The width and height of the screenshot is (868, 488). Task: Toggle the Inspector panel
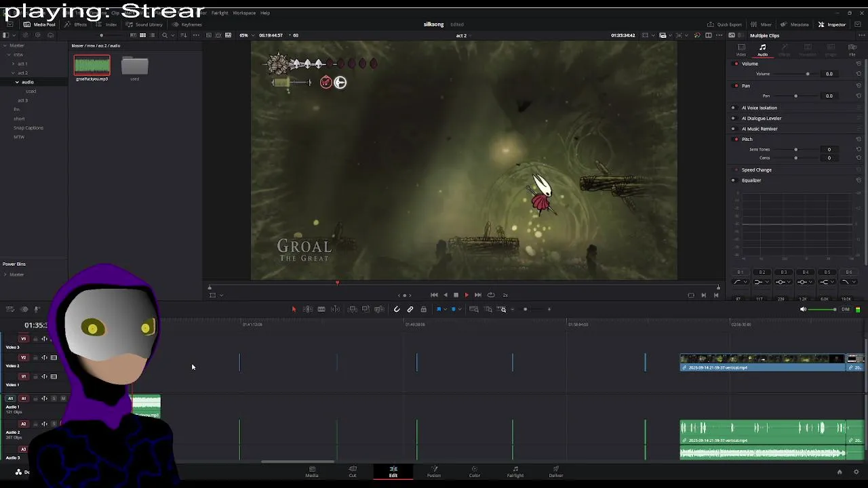pos(832,24)
